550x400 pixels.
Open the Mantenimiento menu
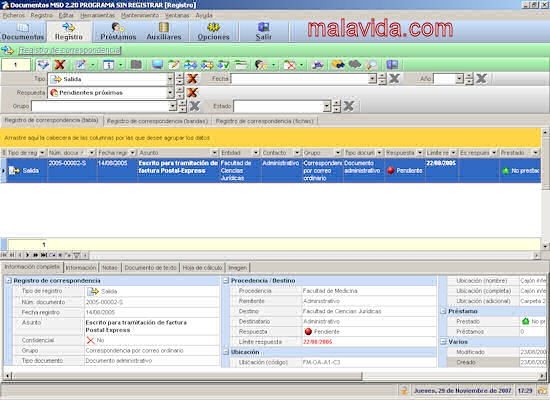(140, 15)
